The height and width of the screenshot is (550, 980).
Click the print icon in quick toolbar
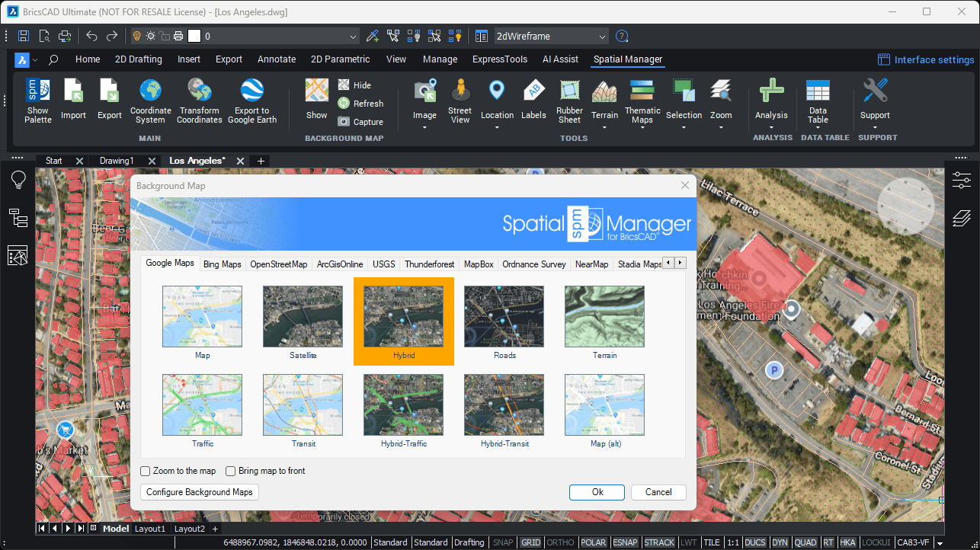click(x=65, y=36)
